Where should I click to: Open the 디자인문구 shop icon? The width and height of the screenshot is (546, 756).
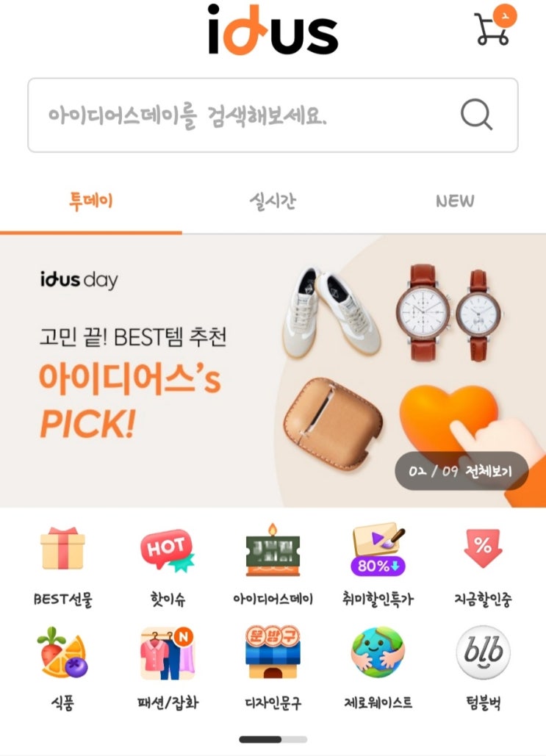click(273, 652)
